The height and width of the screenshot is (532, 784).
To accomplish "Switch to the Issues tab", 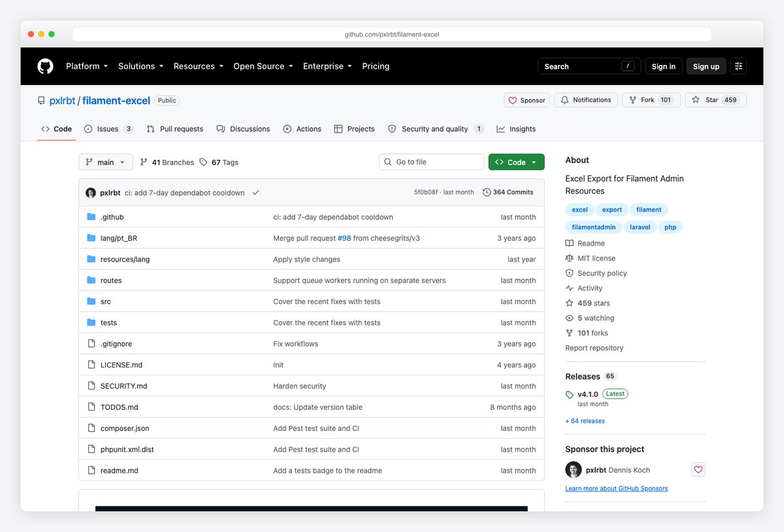I will [108, 129].
